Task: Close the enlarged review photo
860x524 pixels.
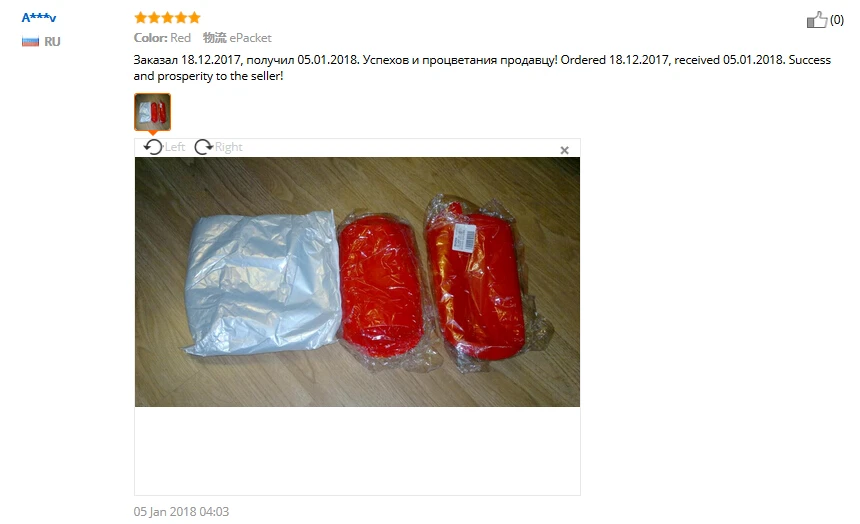Action: coord(564,150)
